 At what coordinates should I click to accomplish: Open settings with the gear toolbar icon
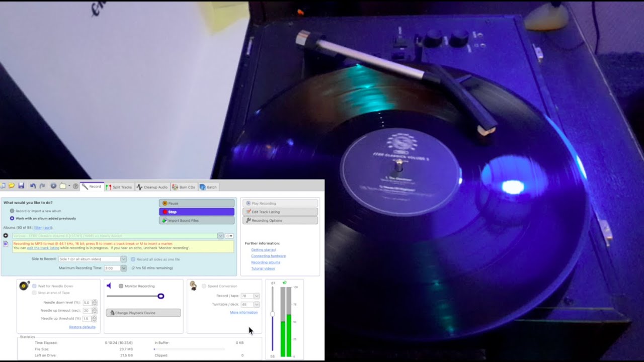53,186
